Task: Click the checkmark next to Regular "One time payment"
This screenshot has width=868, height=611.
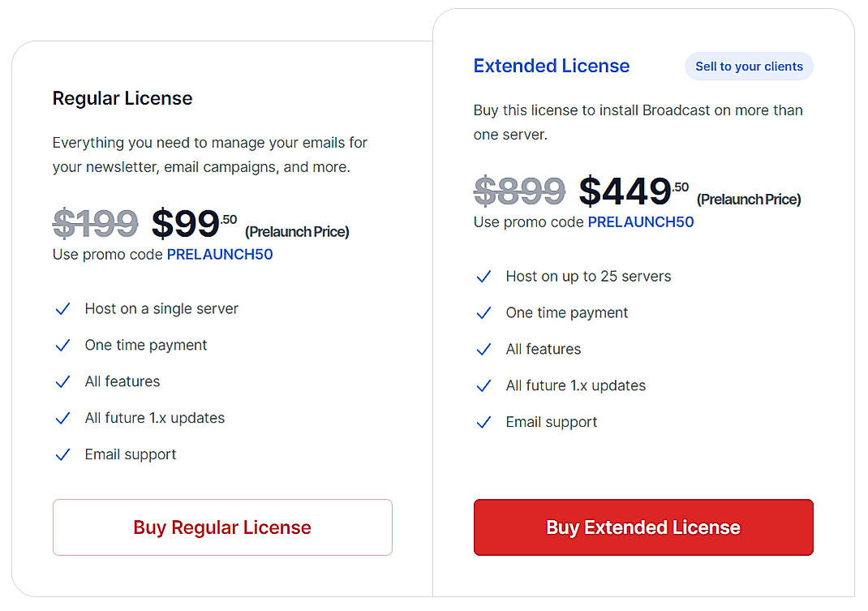Action: pyautogui.click(x=63, y=346)
